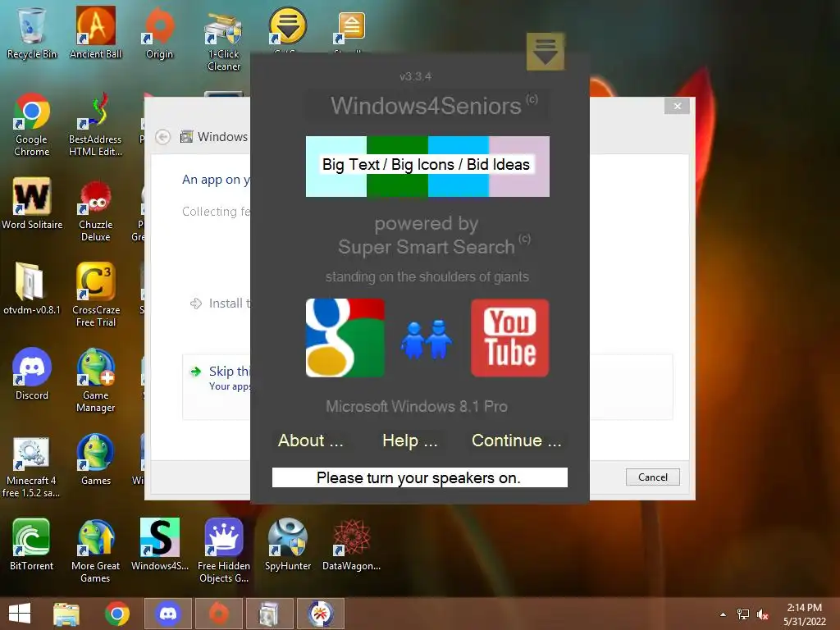Close the Windows Features dialog

[677, 106]
